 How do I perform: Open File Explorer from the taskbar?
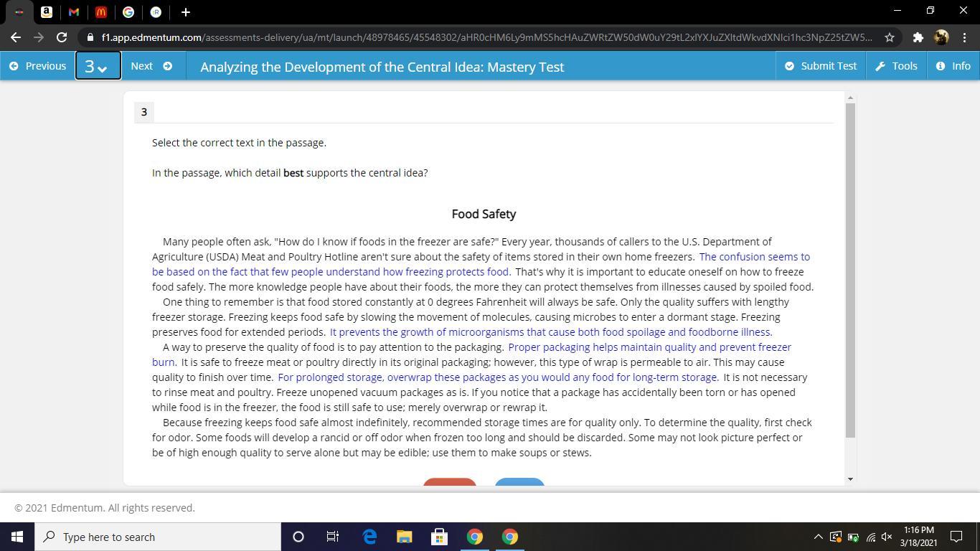405,537
